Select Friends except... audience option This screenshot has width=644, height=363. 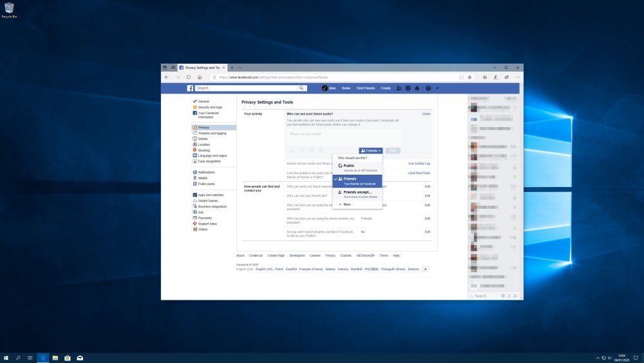pos(357,194)
